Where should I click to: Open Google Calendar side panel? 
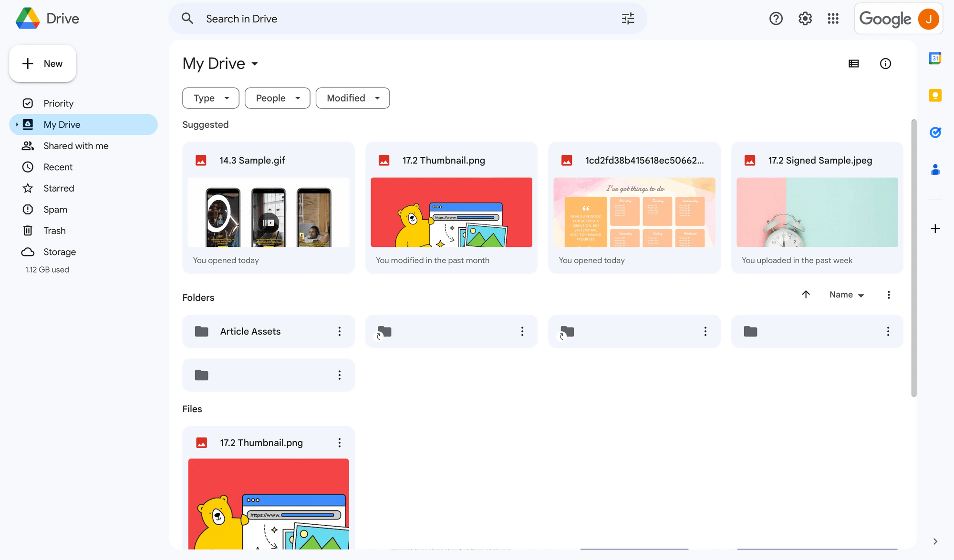[935, 58]
